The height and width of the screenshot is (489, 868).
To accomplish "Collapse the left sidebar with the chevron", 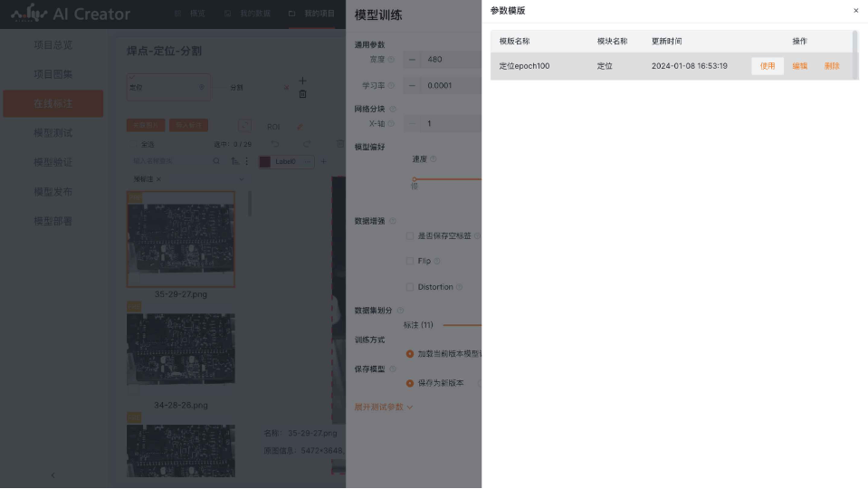I will point(52,475).
